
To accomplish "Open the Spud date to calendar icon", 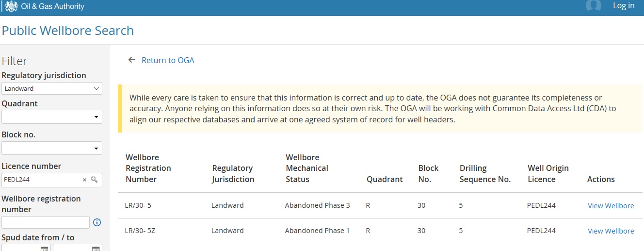I will pos(96,248).
